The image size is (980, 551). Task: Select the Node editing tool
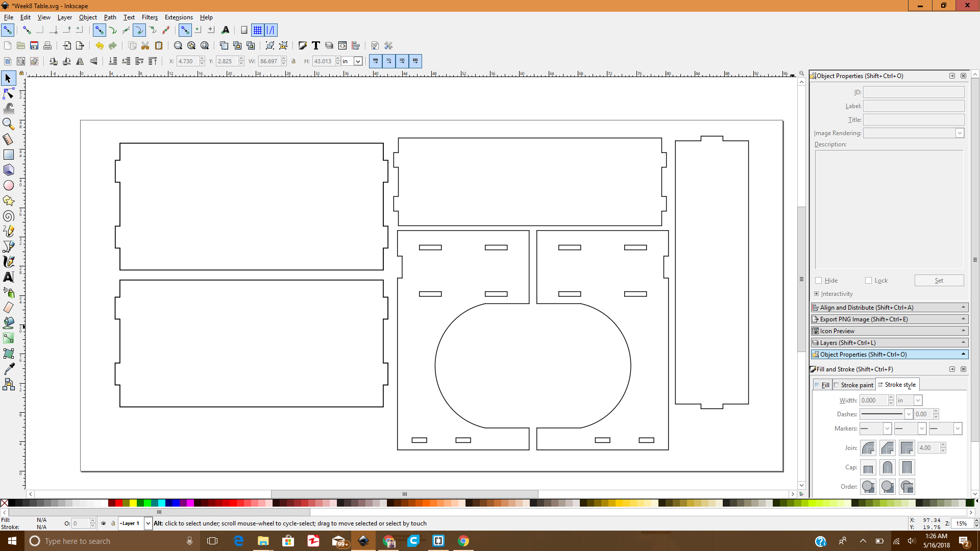coord(8,93)
